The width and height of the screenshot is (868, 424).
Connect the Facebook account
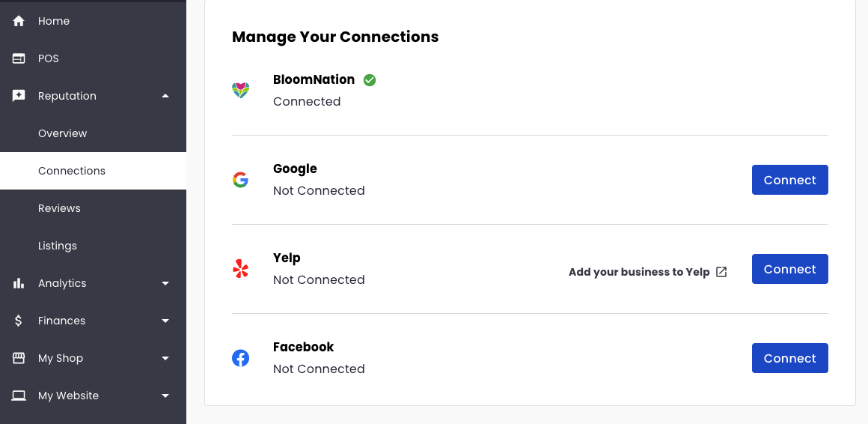click(x=789, y=358)
